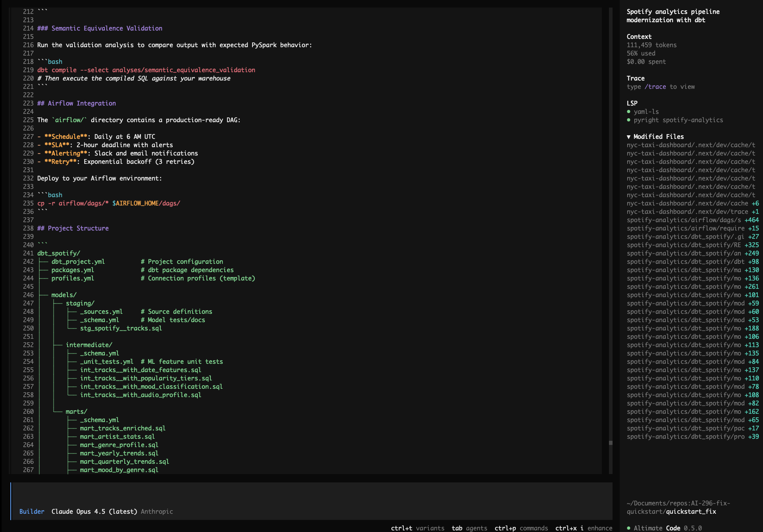763x532 pixels.
Task: Click the Builder agent label
Action: tap(32, 511)
